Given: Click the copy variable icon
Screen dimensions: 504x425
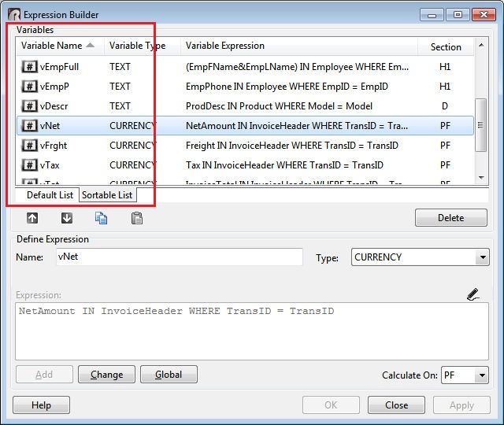Looking at the screenshot, I should pos(102,218).
